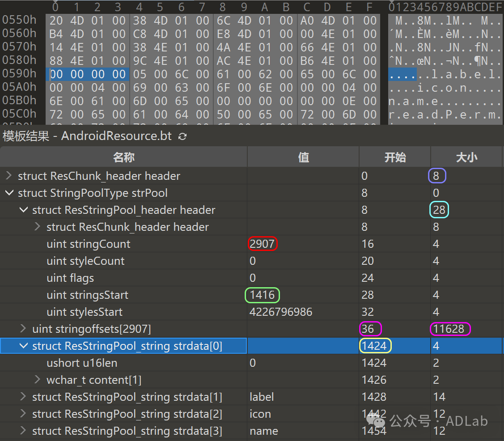Image resolution: width=504 pixels, height=441 pixels.
Task: Sort by the 开始 column header
Action: pyautogui.click(x=395, y=157)
